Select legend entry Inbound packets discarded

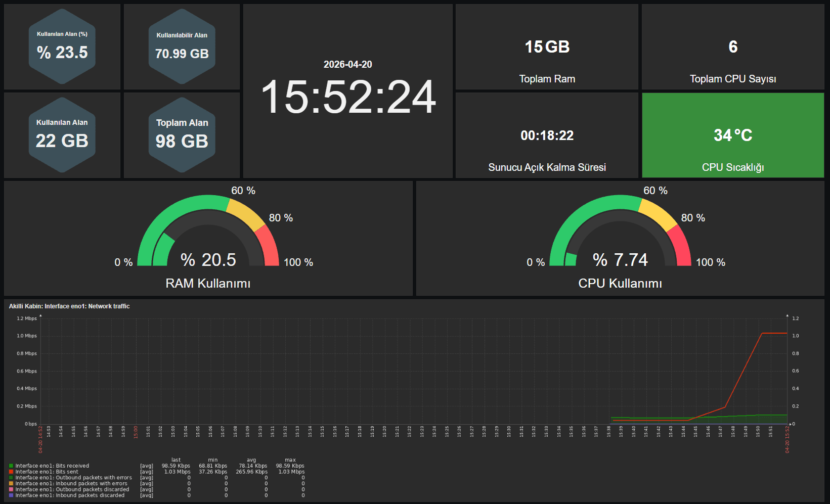pos(70,495)
